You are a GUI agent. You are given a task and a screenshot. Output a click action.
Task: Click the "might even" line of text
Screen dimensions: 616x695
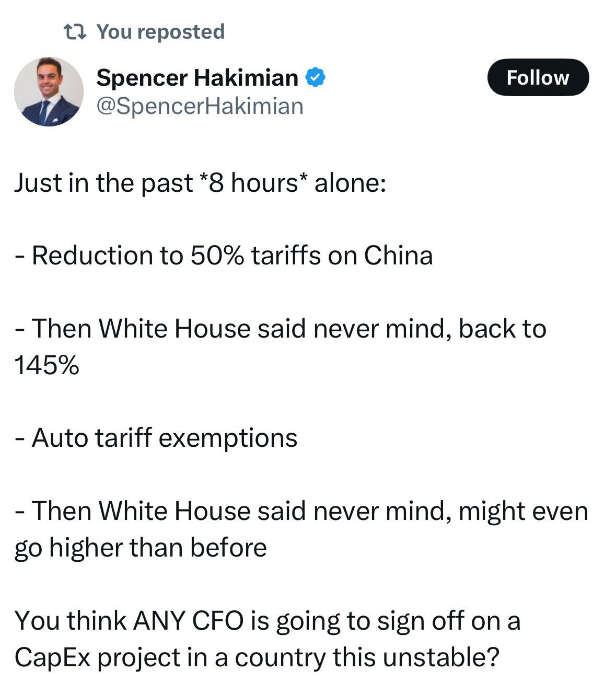click(x=523, y=511)
